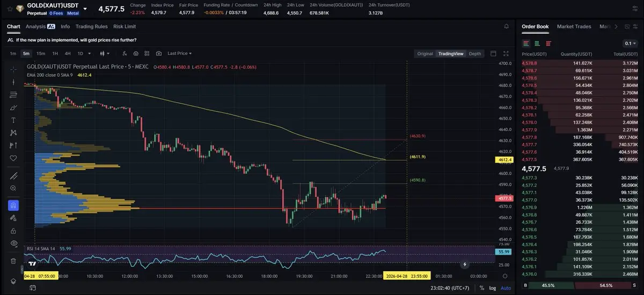This screenshot has height=295, width=644.
Task: Open the object tree layers icon
Action: pos(13,282)
